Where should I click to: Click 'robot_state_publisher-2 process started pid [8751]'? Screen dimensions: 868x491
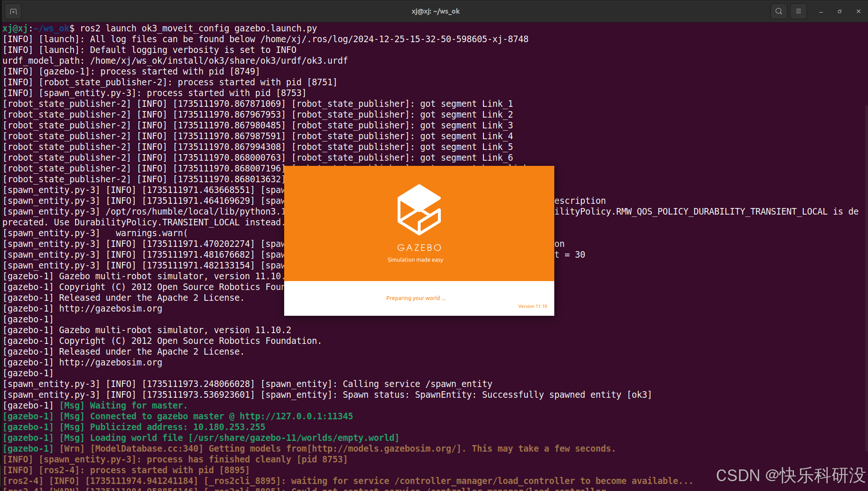(170, 82)
